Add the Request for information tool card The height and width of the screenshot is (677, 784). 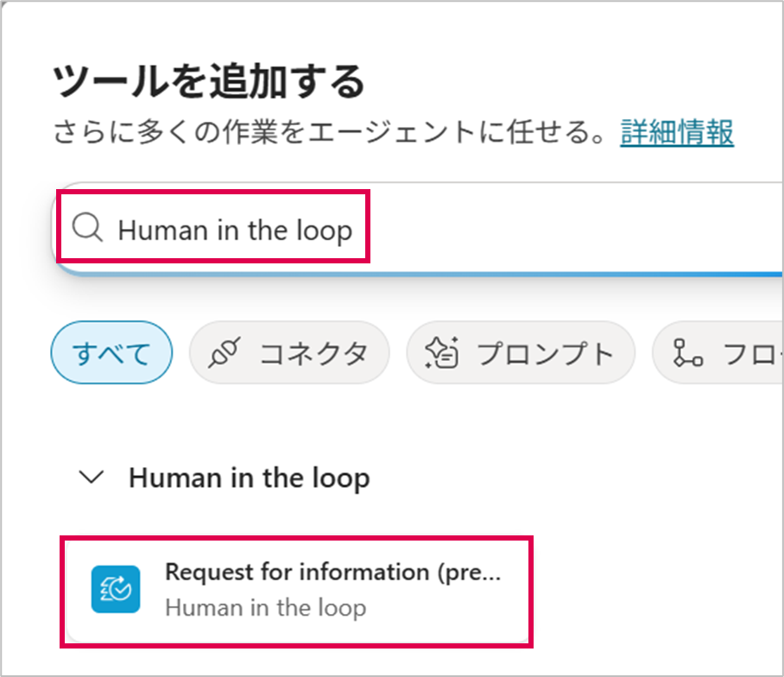click(296, 592)
